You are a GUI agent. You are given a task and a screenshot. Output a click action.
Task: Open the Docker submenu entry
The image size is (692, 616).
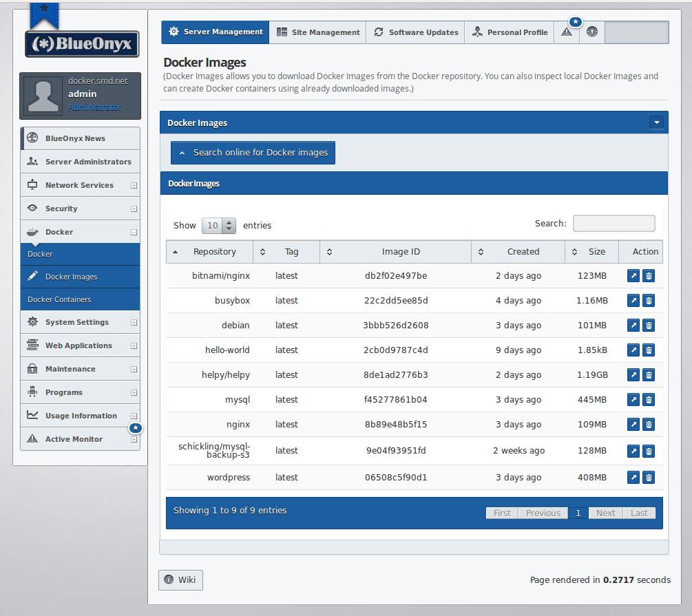(81, 254)
